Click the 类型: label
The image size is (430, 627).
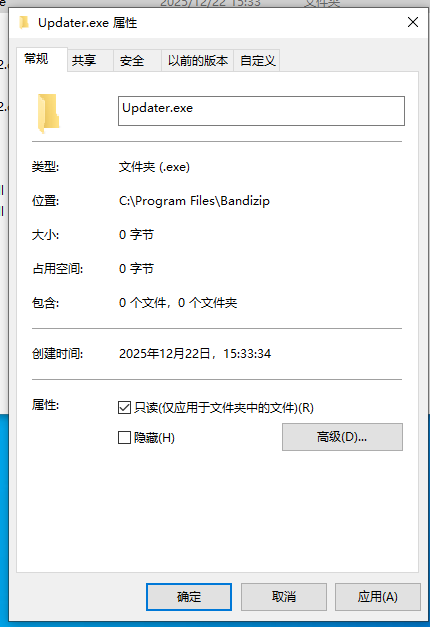(x=45, y=167)
